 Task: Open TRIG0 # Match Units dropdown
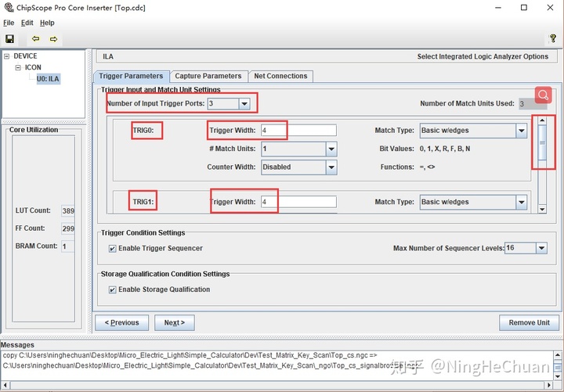[x=331, y=149]
